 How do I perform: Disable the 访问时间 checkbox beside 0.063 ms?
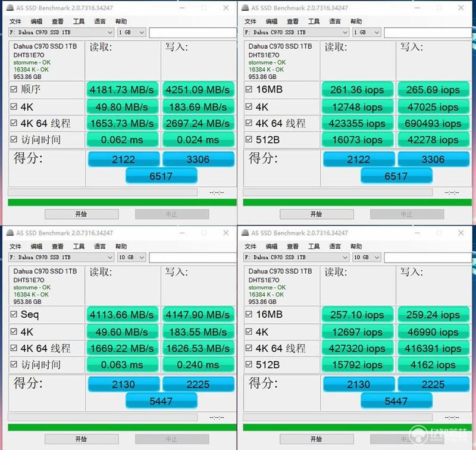coord(14,364)
